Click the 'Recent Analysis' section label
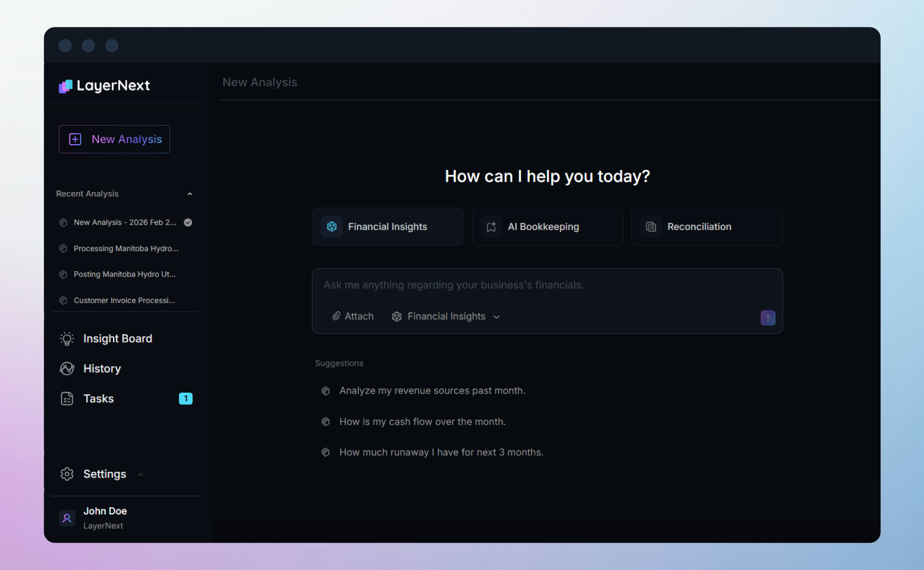 pyautogui.click(x=88, y=194)
